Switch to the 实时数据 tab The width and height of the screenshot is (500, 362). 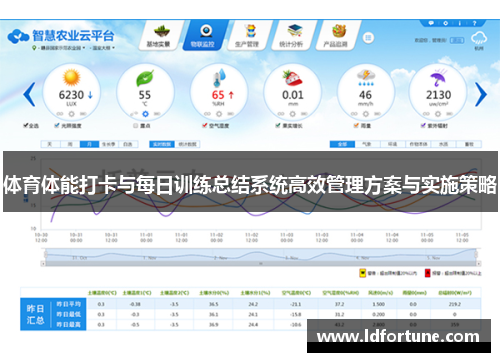(x=162, y=144)
